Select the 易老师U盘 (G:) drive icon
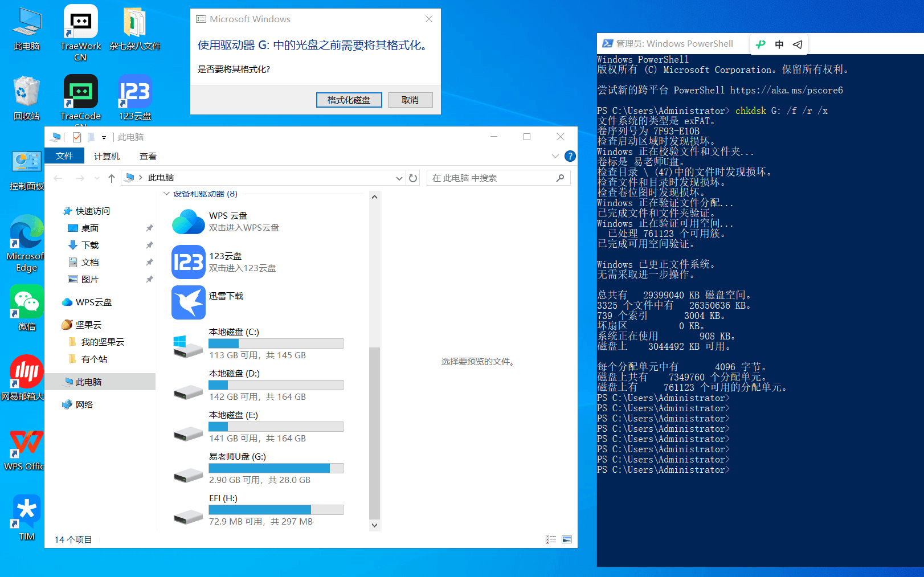 188,474
